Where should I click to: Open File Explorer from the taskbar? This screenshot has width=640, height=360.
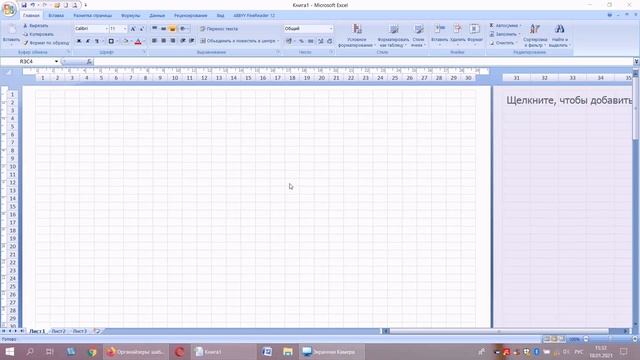click(288, 351)
